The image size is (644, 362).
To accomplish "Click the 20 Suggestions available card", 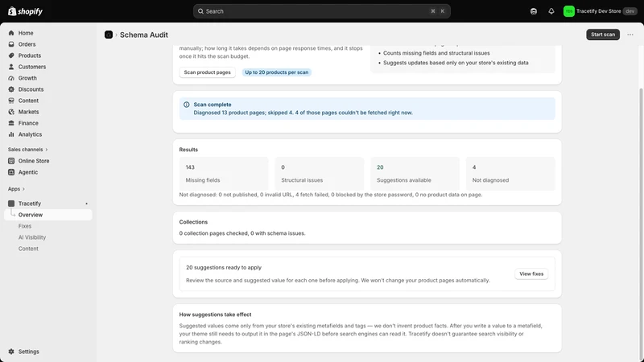I will coord(415,174).
